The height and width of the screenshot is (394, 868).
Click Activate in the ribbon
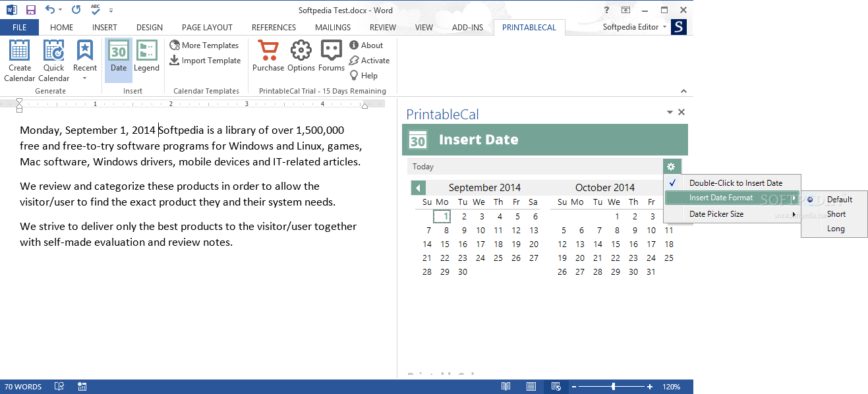[x=370, y=61]
